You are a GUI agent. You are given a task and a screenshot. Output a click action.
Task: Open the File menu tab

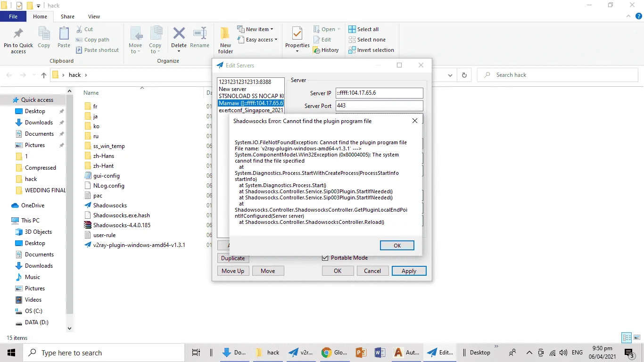pos(13,16)
